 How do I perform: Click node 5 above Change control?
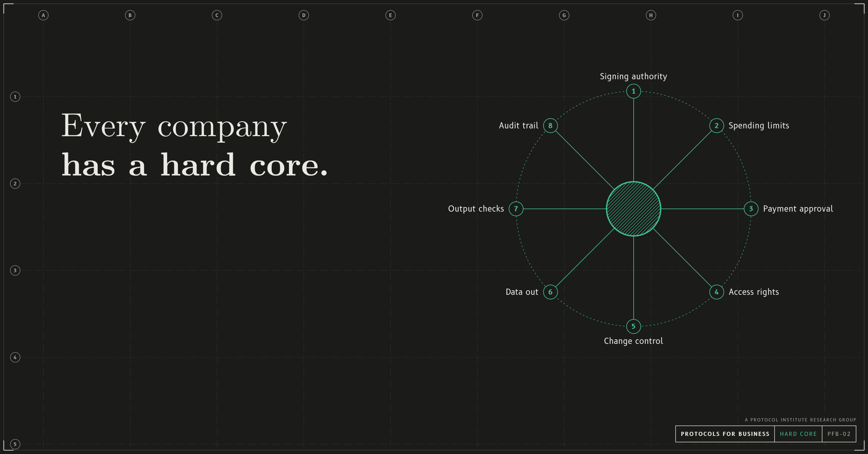pos(633,326)
